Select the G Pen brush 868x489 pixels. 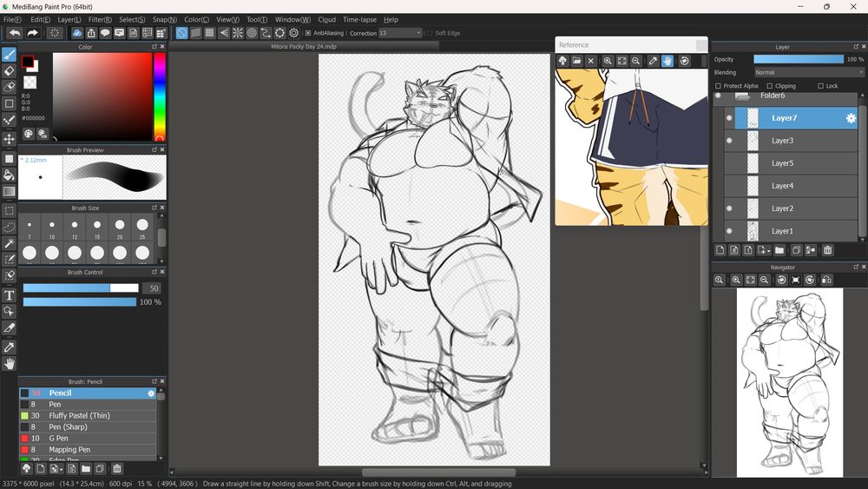tap(88, 438)
